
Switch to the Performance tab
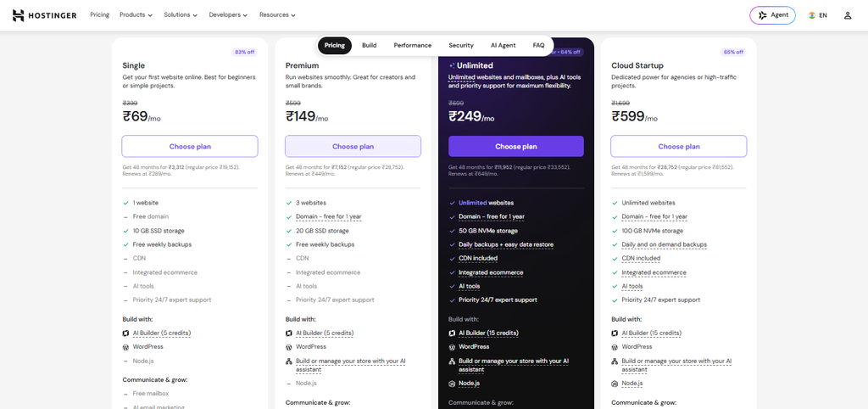coord(413,46)
